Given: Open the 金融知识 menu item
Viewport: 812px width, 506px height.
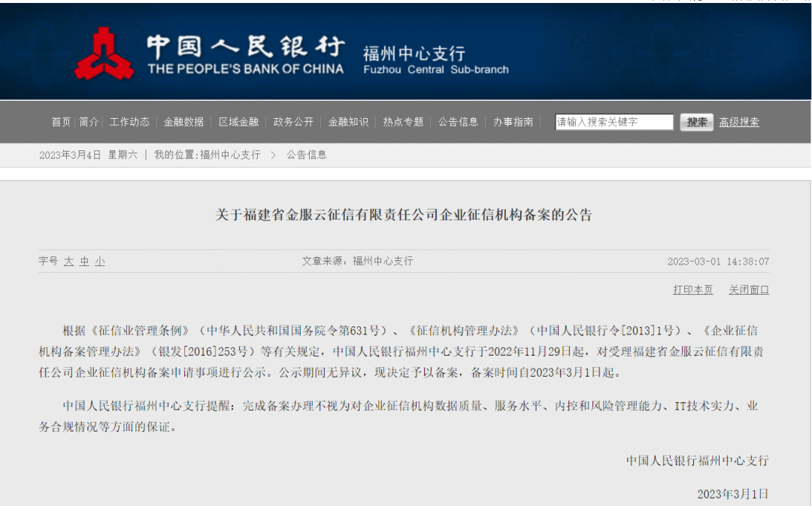Looking at the screenshot, I should click(349, 123).
